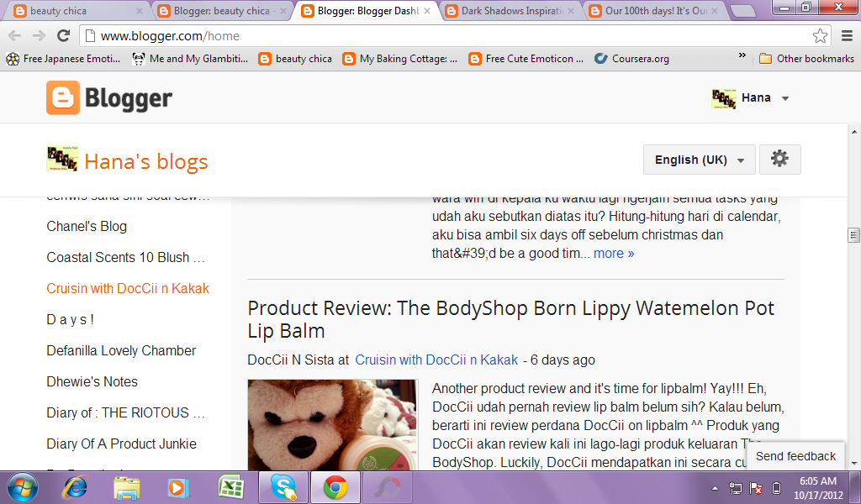Viewport: 861px width, 504px height.
Task: Click the browser back arrow
Action: [x=15, y=36]
